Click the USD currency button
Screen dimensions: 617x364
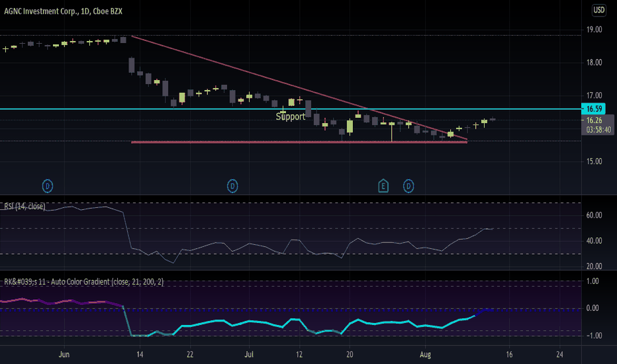599,10
